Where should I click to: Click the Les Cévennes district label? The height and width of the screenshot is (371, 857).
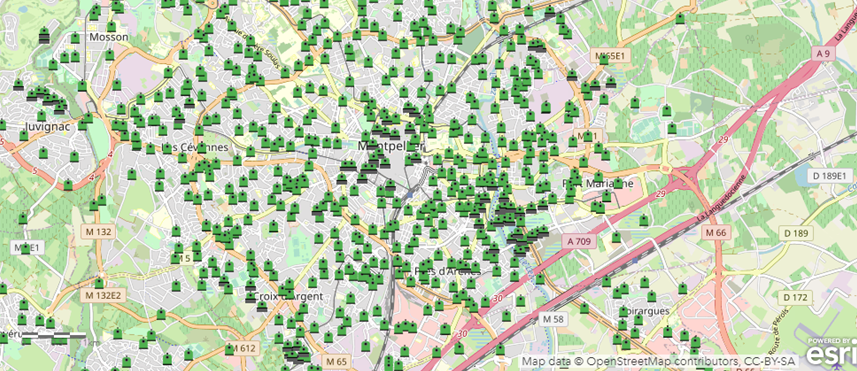click(x=195, y=148)
